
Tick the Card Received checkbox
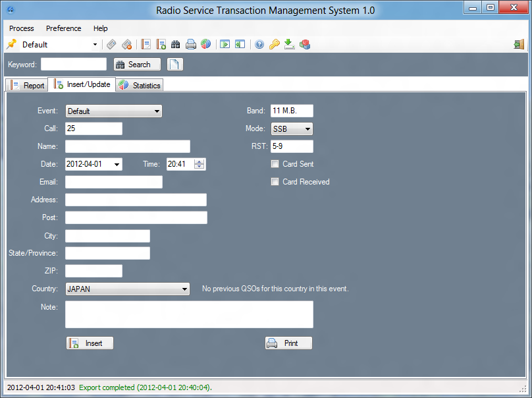[x=275, y=182]
